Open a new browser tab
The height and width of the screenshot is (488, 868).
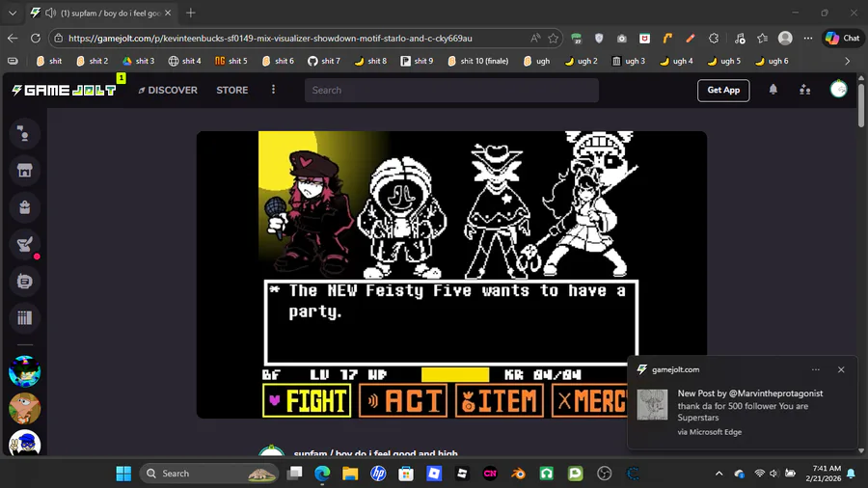point(190,13)
